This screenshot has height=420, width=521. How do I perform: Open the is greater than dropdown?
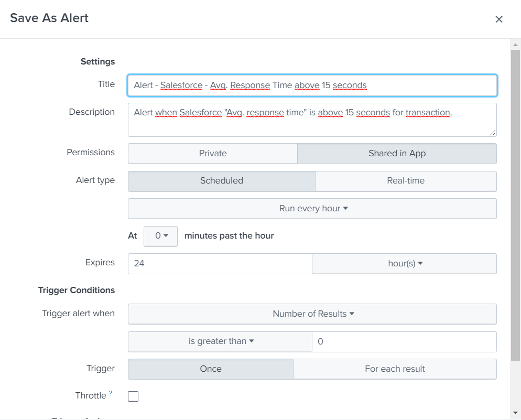pyautogui.click(x=220, y=341)
